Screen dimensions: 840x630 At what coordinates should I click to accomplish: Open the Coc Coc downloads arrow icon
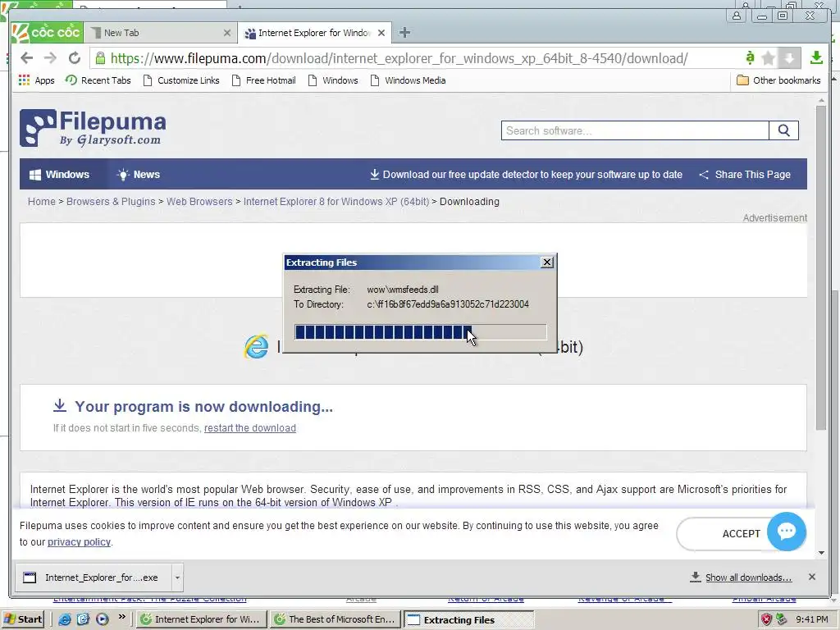coord(789,58)
